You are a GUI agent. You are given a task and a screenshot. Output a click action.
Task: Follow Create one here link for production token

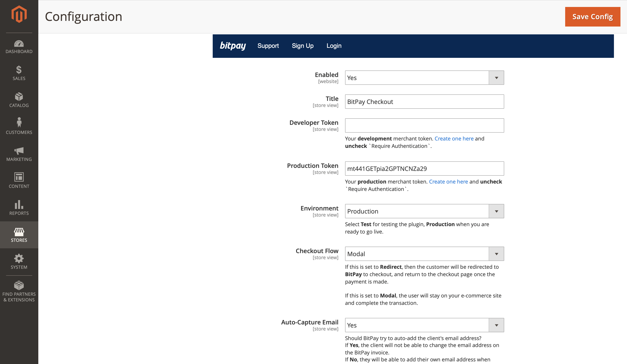point(448,182)
